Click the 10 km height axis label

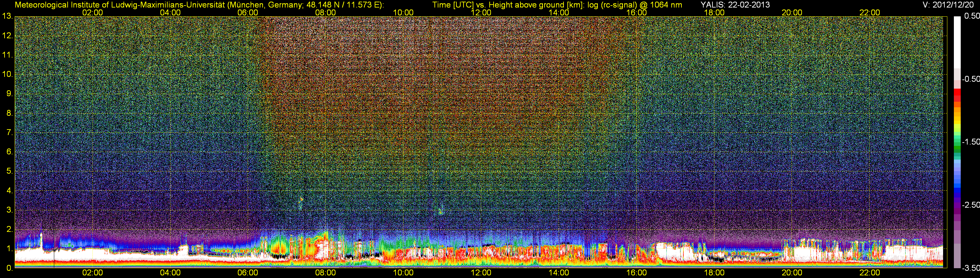pos(7,74)
